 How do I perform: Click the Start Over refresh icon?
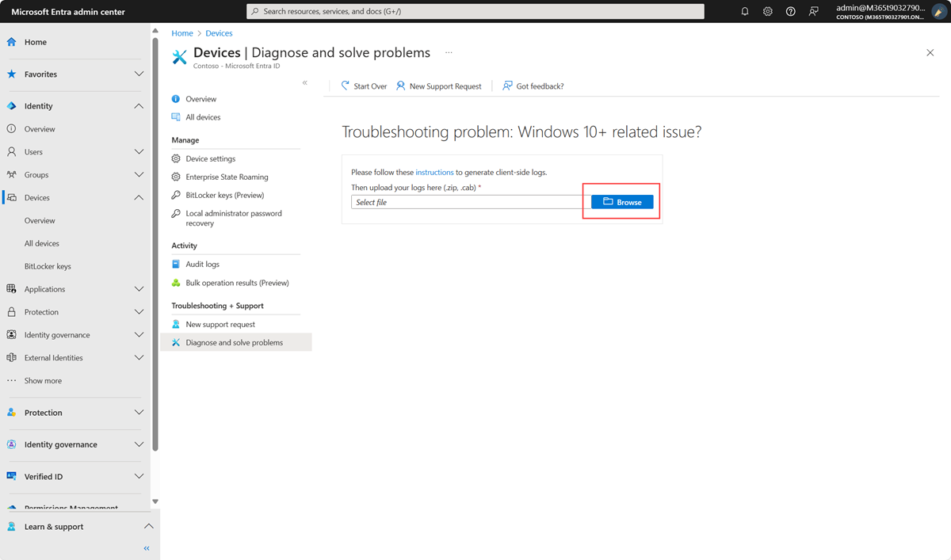pyautogui.click(x=345, y=86)
